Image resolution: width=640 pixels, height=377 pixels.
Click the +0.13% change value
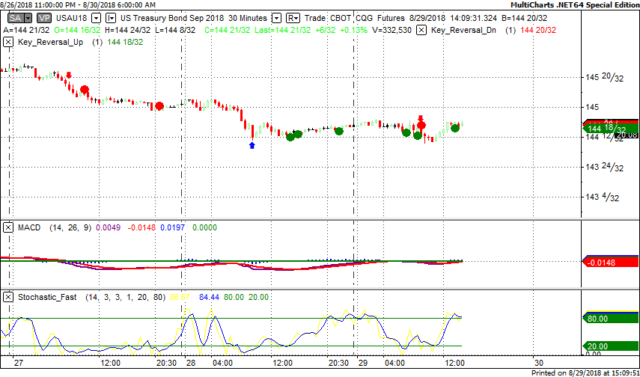pyautogui.click(x=355, y=30)
